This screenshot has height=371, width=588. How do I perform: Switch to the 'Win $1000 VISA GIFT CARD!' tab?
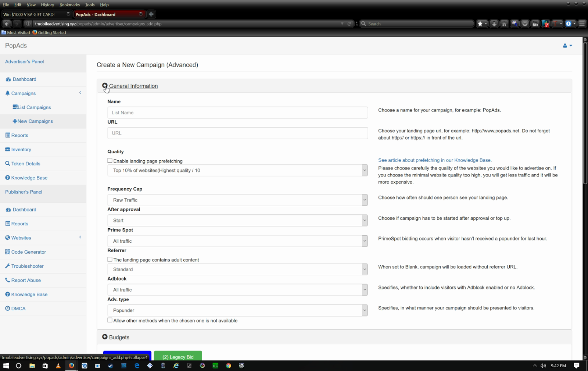tap(36, 14)
